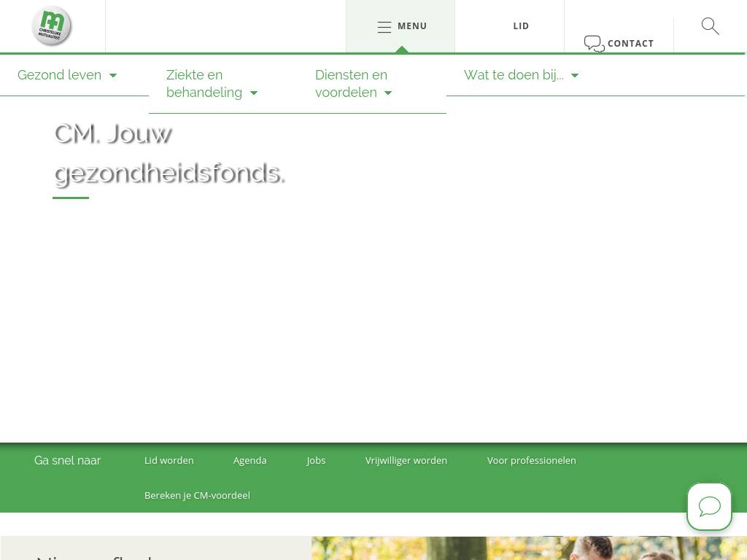Open the LID header item
Image resolution: width=747 pixels, height=560 pixels.
[521, 26]
